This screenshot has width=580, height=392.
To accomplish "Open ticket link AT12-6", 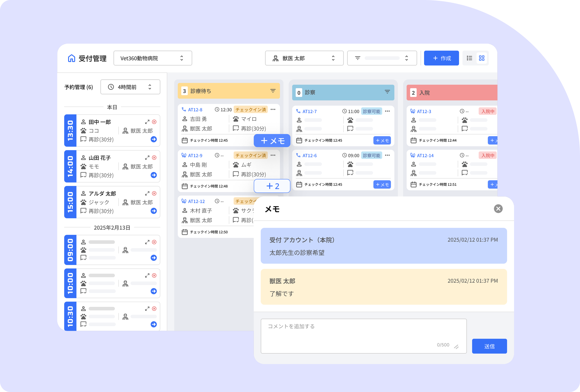I will [x=309, y=156].
